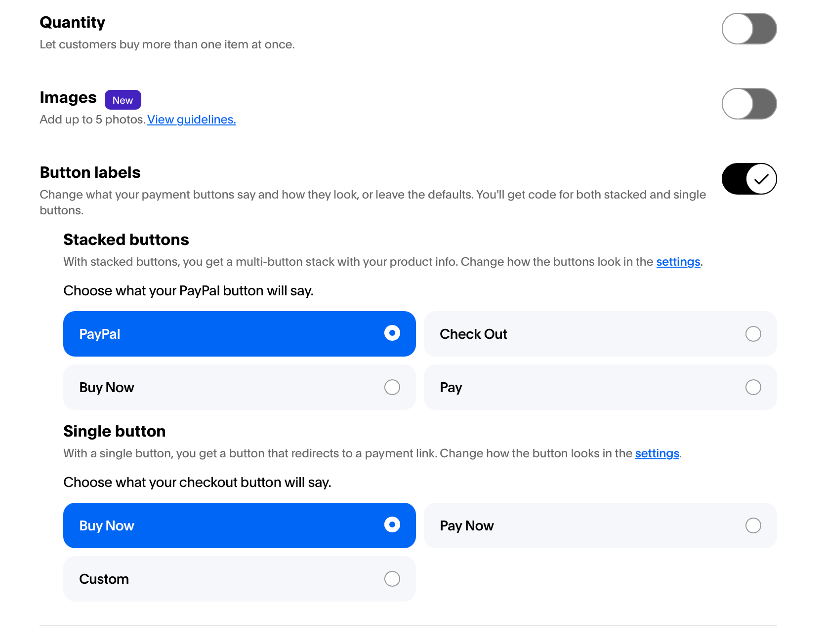826x644 pixels.
Task: Click the Check Out radio circle
Action: 753,334
